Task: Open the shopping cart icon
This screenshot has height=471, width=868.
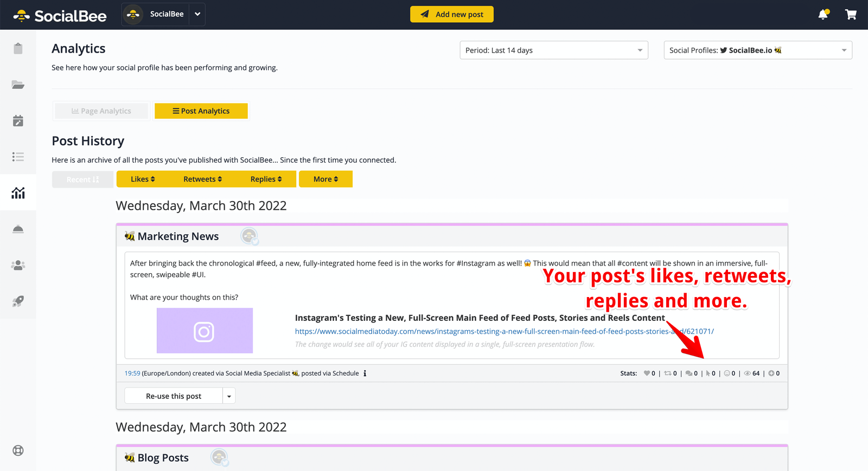Action: point(851,15)
